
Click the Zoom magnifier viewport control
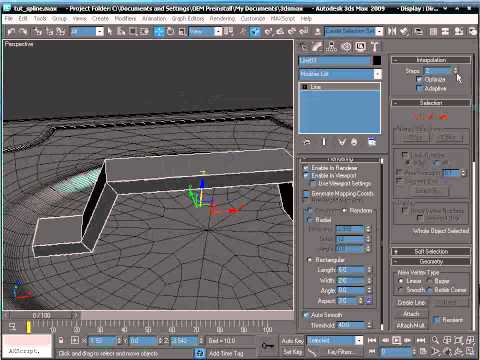[435, 340]
